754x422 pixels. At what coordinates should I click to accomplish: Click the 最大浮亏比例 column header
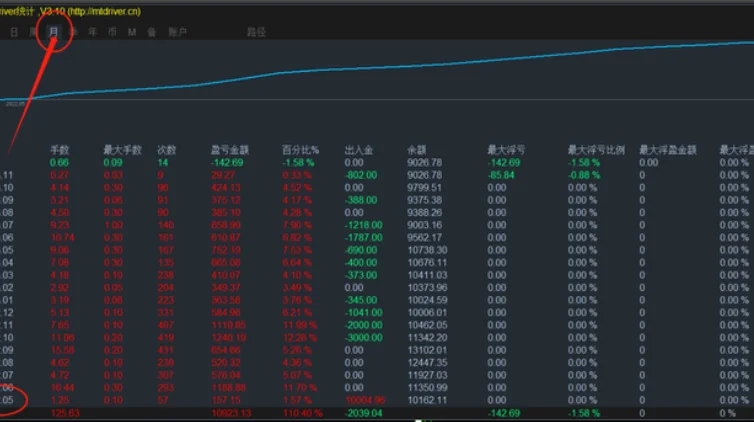click(x=596, y=150)
